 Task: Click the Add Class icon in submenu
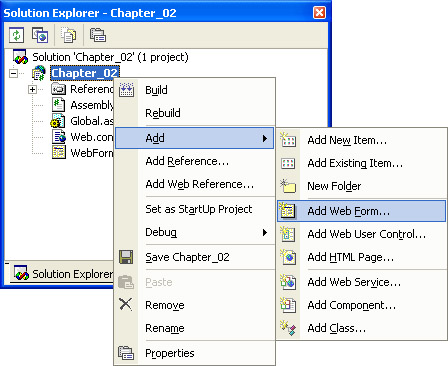pos(288,328)
